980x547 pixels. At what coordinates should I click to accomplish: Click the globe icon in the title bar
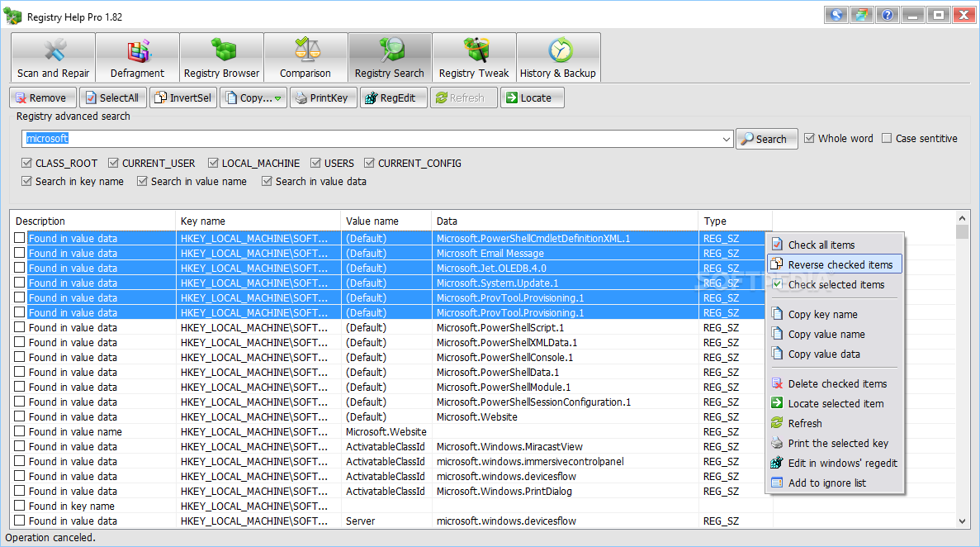tap(836, 15)
